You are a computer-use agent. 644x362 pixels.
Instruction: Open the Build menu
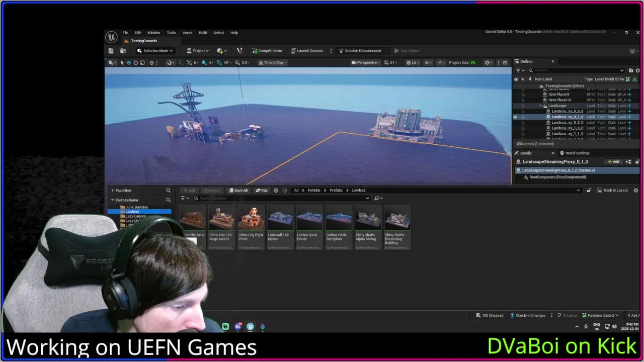point(203,33)
